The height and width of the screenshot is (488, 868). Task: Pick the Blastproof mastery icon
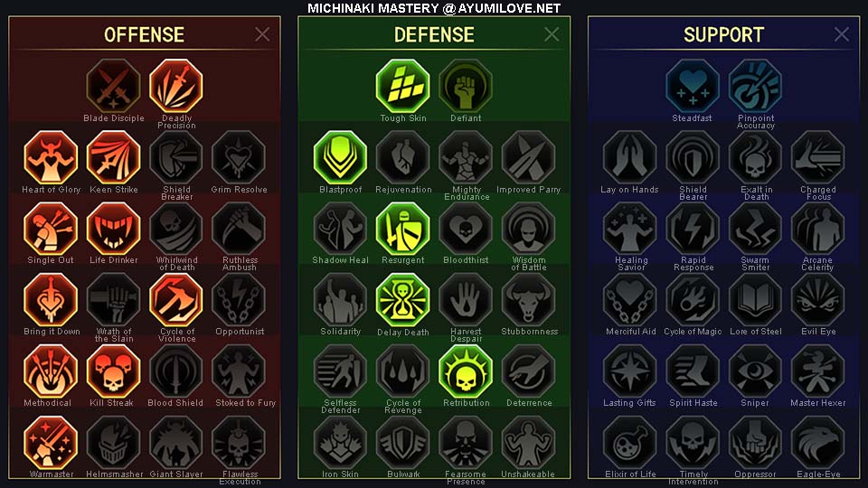coord(341,157)
